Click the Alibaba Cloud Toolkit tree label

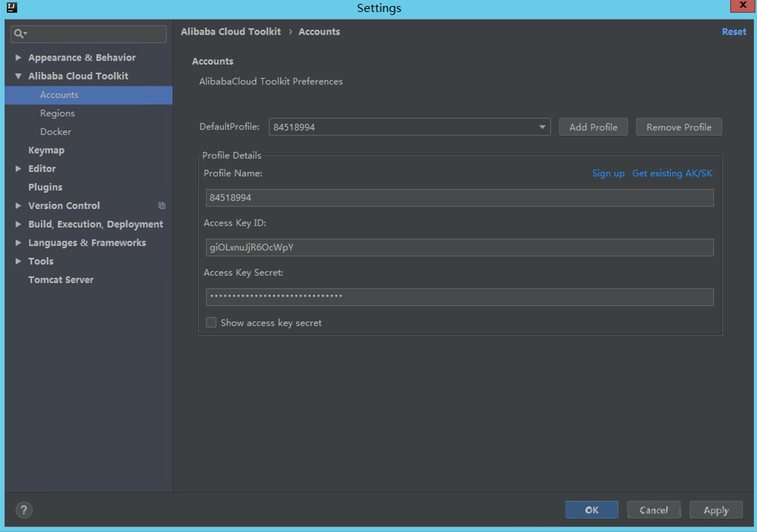coord(79,76)
